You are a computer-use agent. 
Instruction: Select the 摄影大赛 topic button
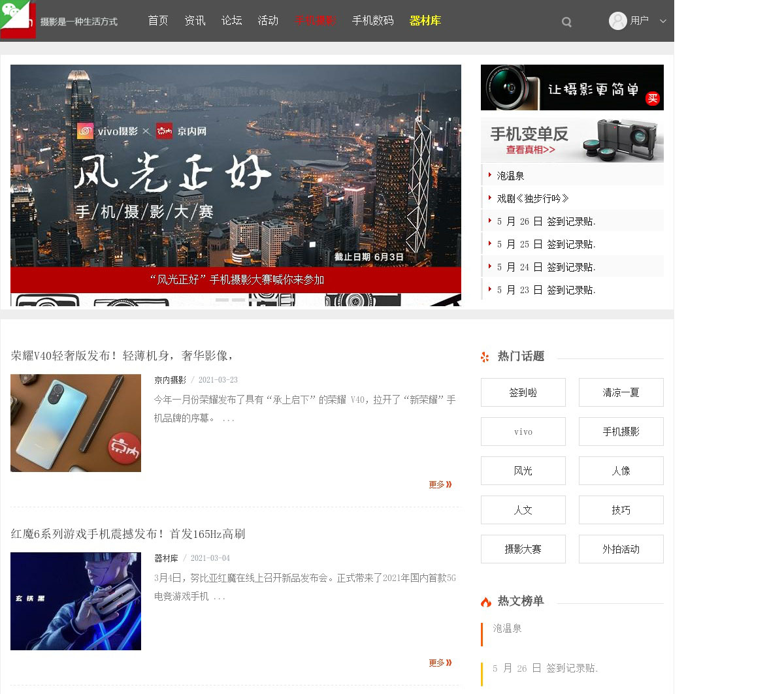pyautogui.click(x=523, y=549)
